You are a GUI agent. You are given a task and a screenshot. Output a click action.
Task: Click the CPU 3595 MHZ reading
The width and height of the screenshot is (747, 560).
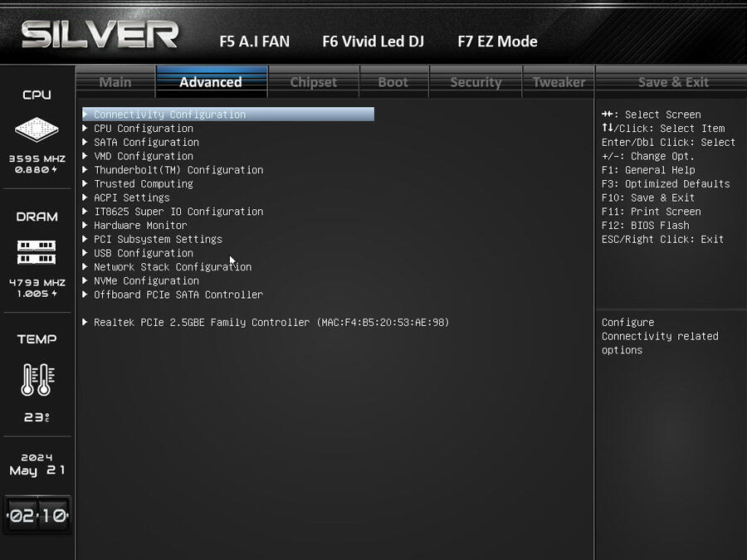pos(37,159)
